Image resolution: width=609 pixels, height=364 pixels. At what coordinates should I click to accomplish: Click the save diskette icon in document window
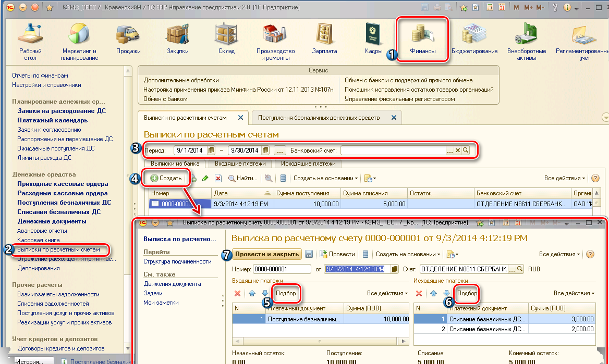[309, 254]
